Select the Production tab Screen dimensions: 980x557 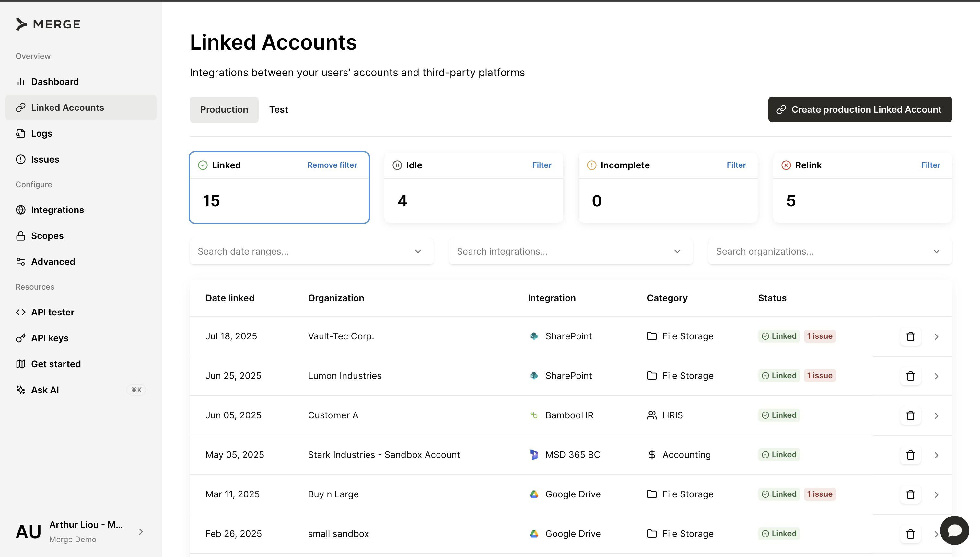pyautogui.click(x=224, y=109)
